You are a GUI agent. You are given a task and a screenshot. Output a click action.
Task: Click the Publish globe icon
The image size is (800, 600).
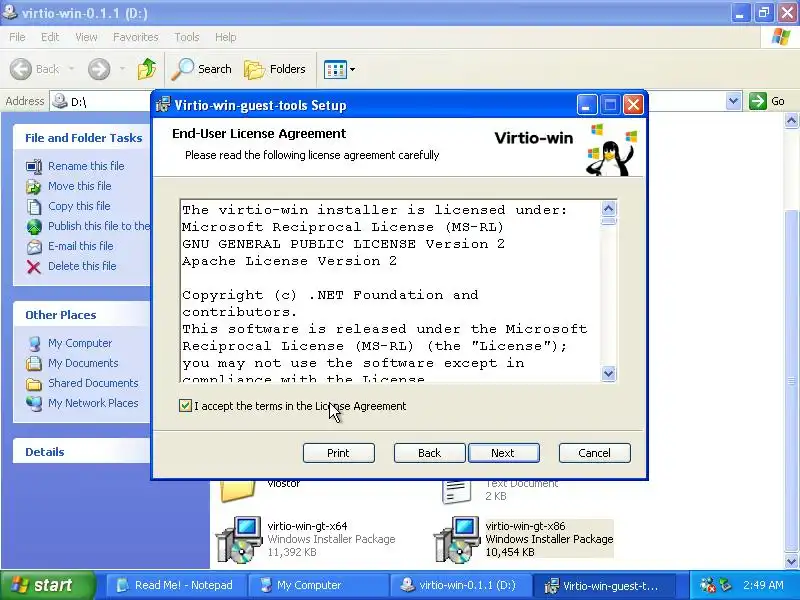pos(34,227)
